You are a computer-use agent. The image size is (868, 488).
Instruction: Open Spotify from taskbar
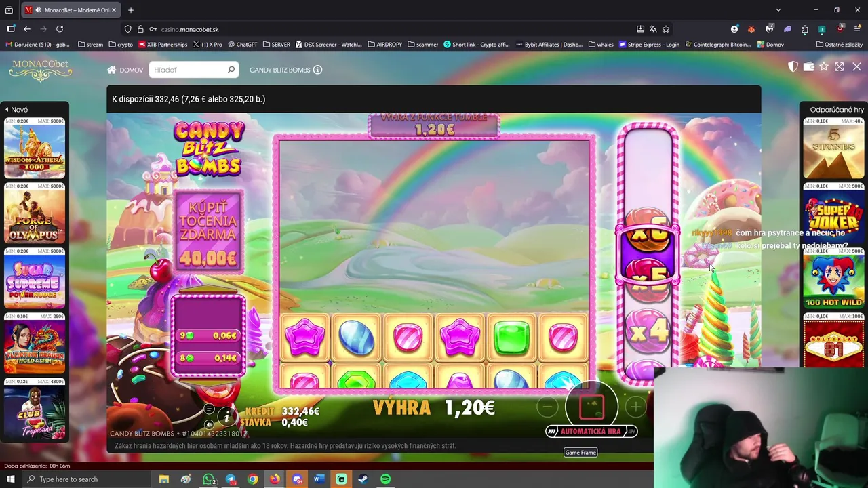385,479
